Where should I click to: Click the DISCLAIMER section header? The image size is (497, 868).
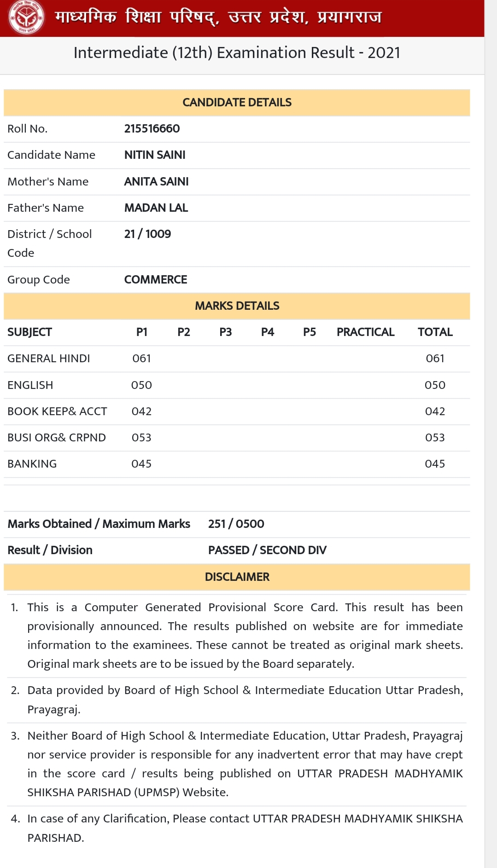pos(237,577)
